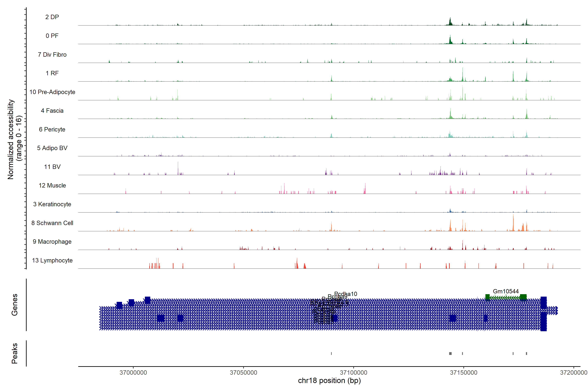This screenshot has height=392, width=588.
Task: Click the Genes panel label
Action: pos(15,305)
